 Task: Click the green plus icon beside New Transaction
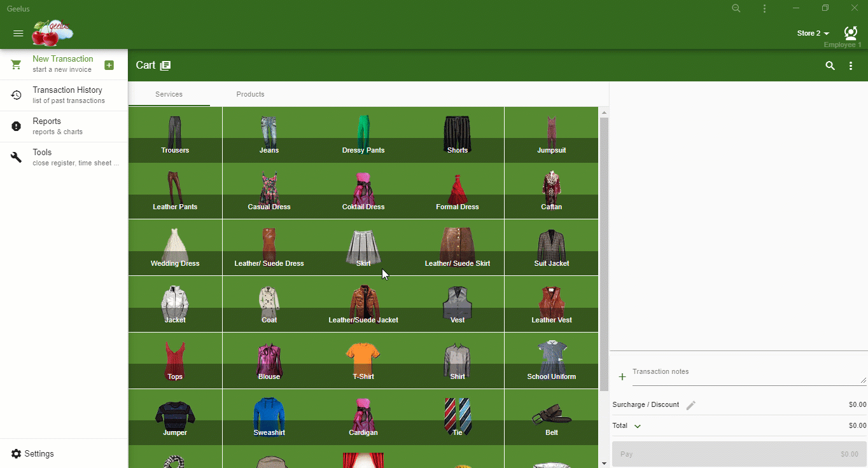tap(109, 65)
